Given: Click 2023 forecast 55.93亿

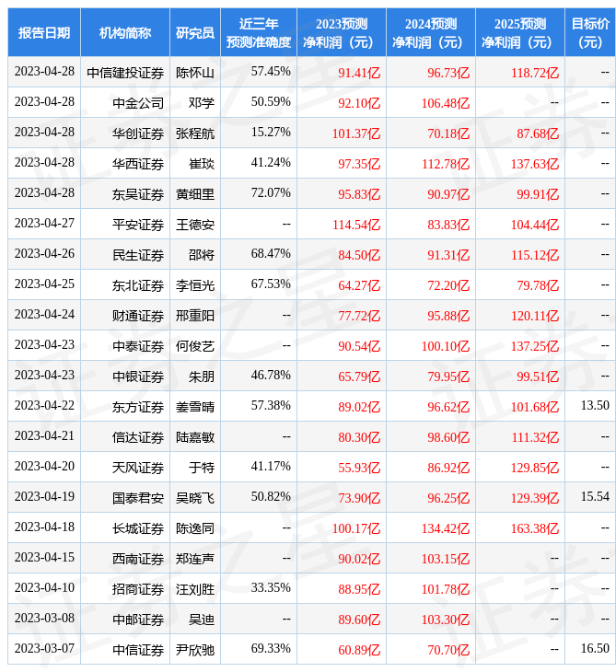Looking at the screenshot, I should 359,468.
